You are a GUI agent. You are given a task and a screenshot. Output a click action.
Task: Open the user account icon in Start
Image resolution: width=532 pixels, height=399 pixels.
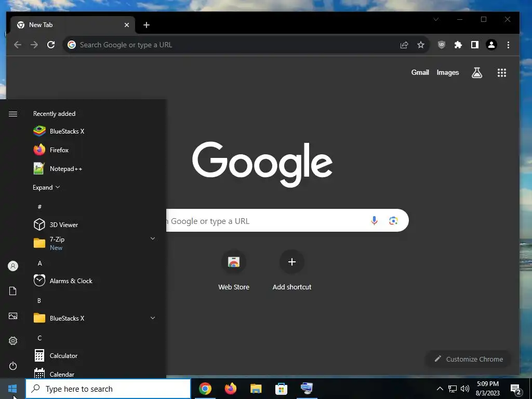[x=13, y=266]
